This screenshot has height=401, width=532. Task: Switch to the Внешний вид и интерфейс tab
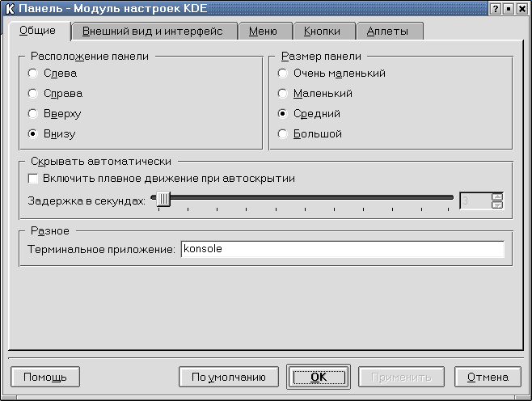point(154,32)
